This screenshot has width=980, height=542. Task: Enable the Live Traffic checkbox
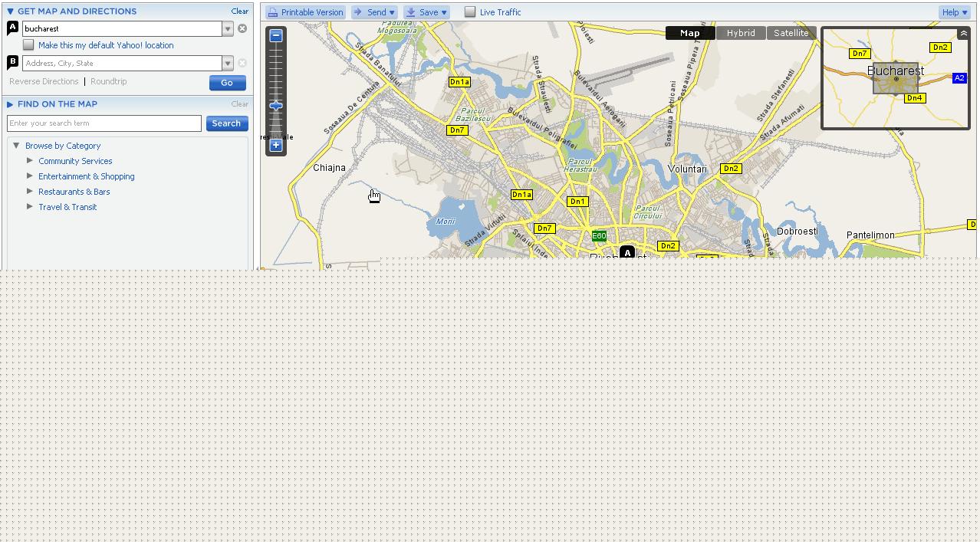(x=470, y=11)
